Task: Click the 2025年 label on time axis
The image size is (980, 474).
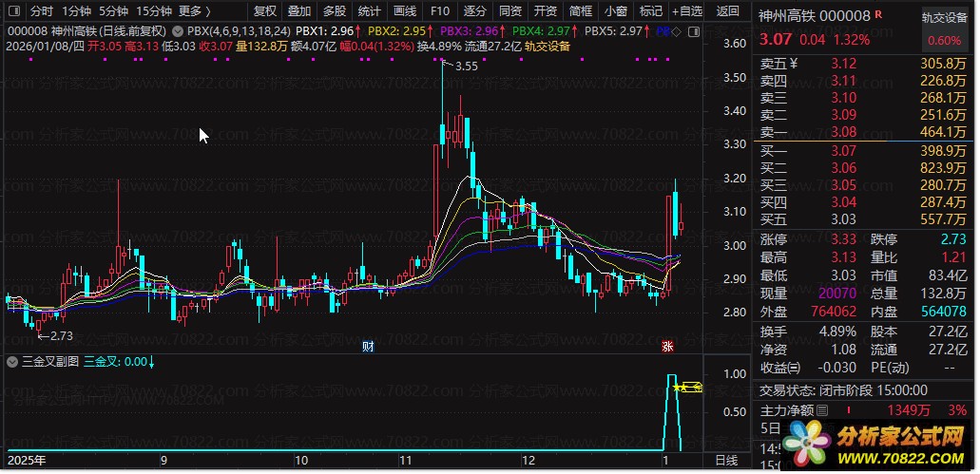Action: tap(26, 461)
